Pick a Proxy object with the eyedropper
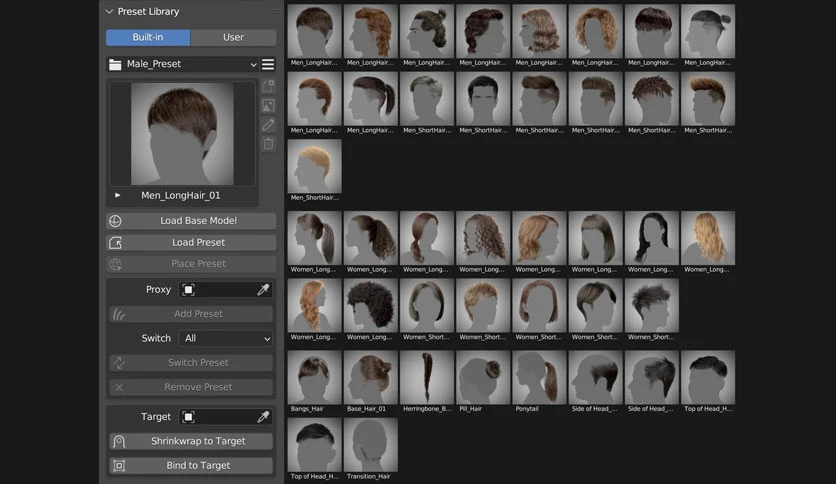 click(263, 289)
